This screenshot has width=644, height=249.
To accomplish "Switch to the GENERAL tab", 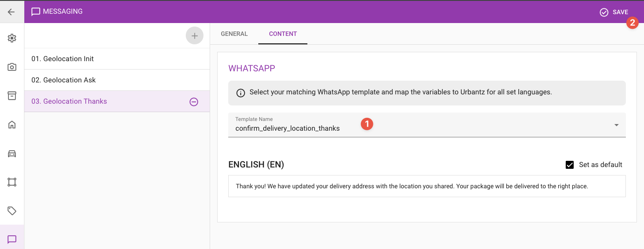I will click(234, 34).
